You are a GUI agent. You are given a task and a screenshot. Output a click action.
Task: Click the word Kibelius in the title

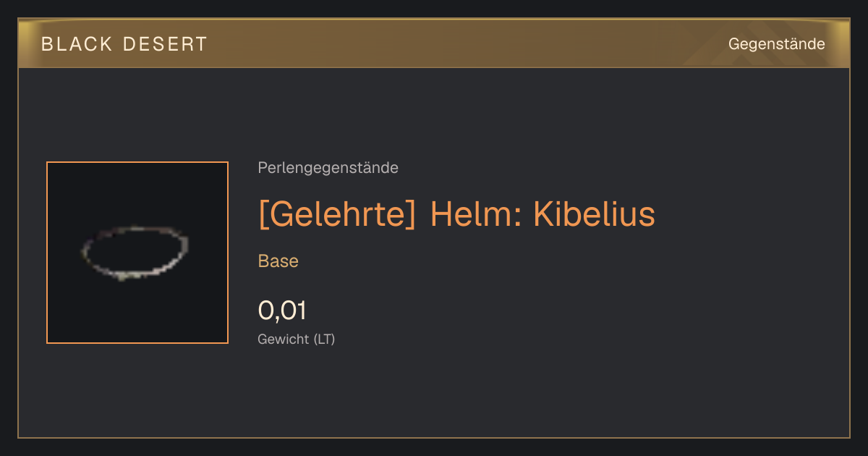(594, 214)
